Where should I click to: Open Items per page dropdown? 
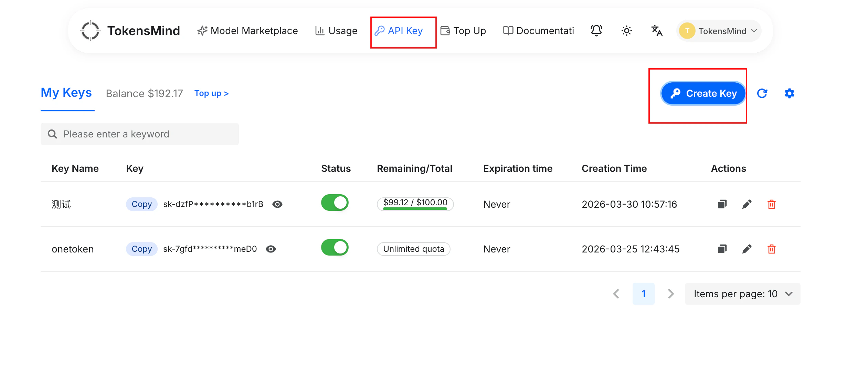(x=742, y=294)
